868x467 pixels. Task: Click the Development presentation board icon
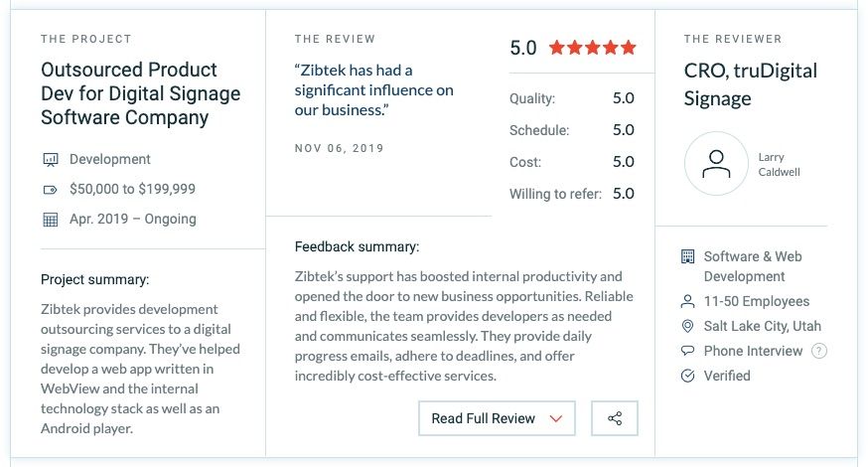click(x=51, y=160)
